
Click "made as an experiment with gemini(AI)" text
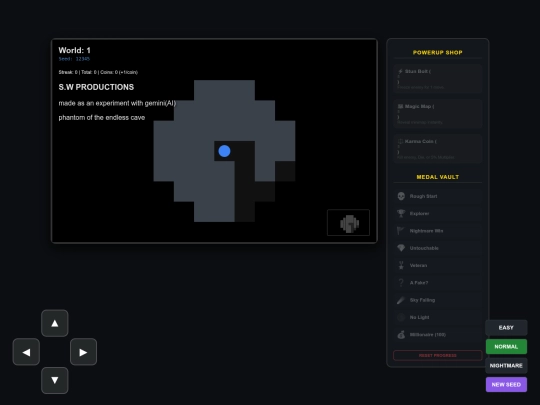(117, 103)
